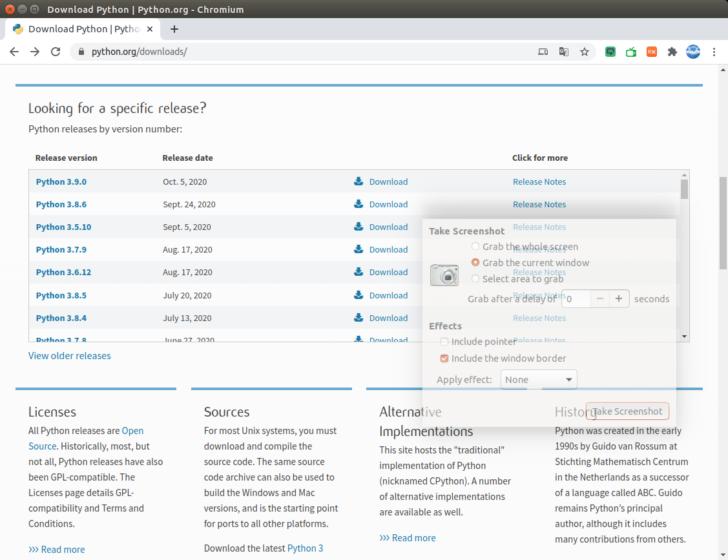The height and width of the screenshot is (560, 728).
Task: Open the Python 3 link under Sources
Action: [x=305, y=548]
